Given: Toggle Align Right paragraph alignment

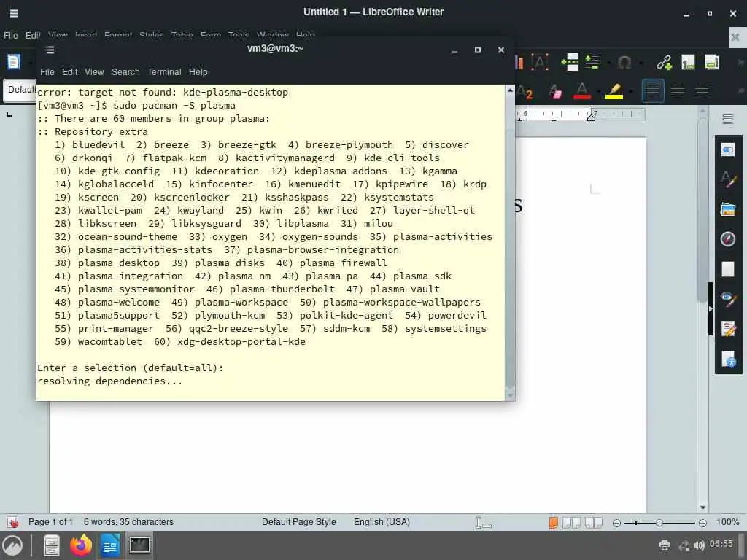Looking at the screenshot, I should coord(703,90).
